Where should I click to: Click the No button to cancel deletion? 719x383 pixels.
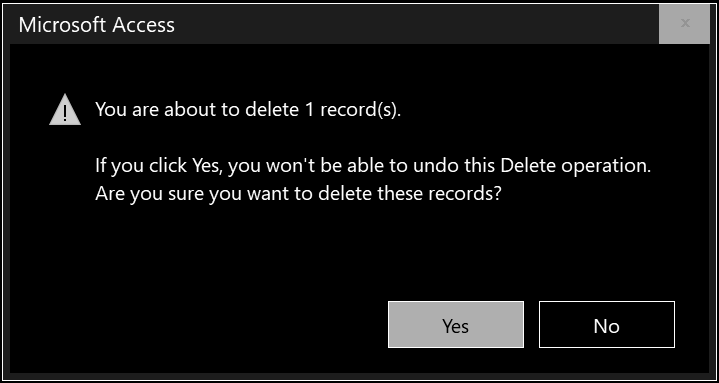[607, 324]
